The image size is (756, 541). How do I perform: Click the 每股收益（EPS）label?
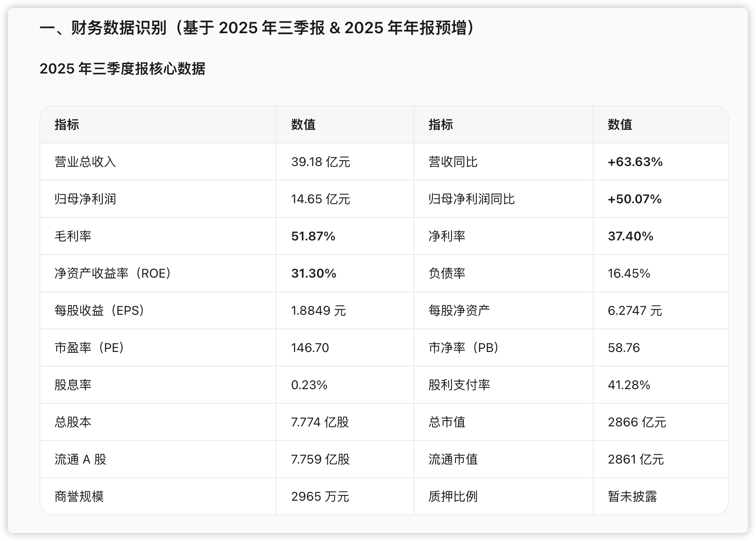pos(100,310)
